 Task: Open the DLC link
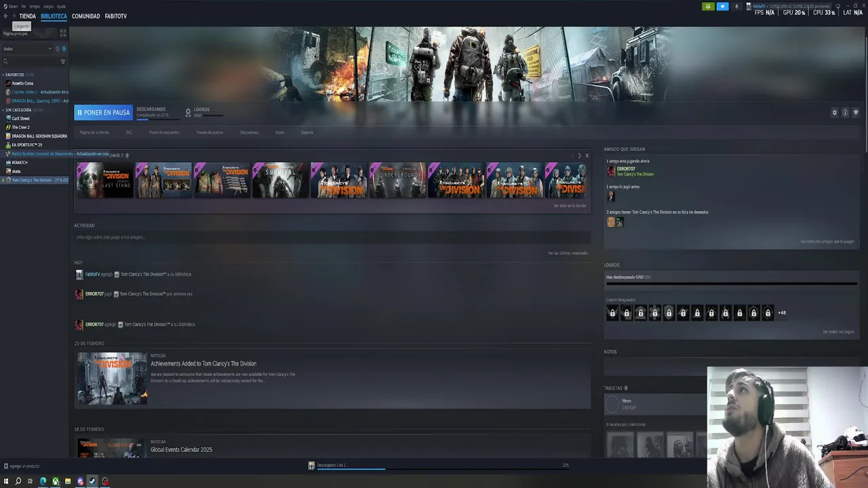click(130, 133)
